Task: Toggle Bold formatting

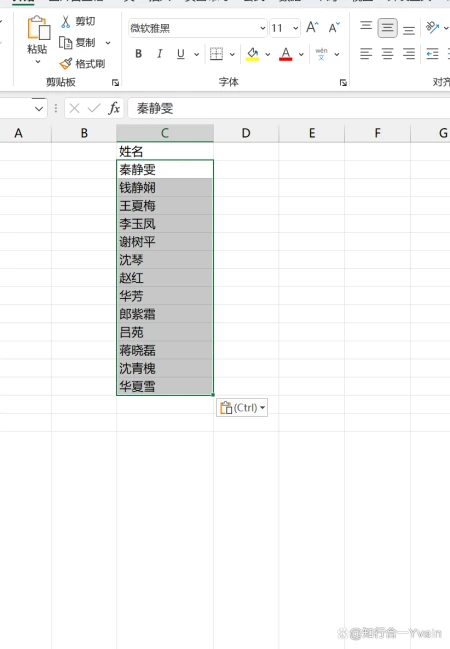Action: (x=139, y=54)
